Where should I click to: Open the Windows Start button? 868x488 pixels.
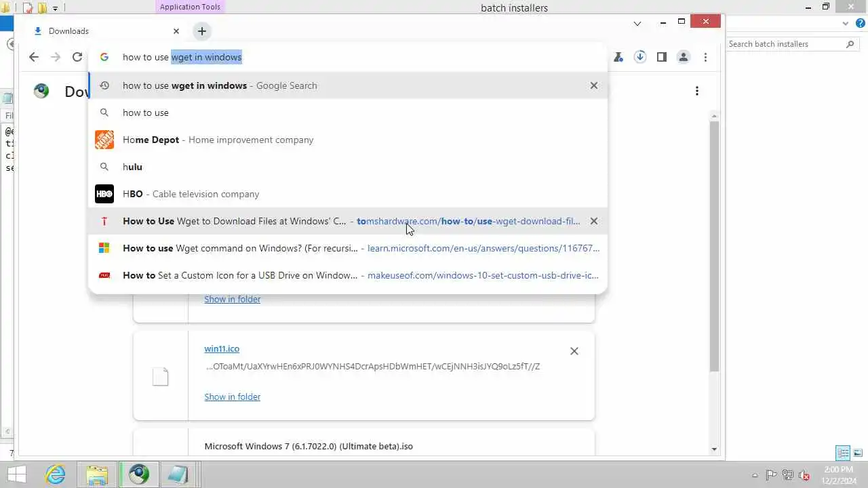tap(16, 474)
